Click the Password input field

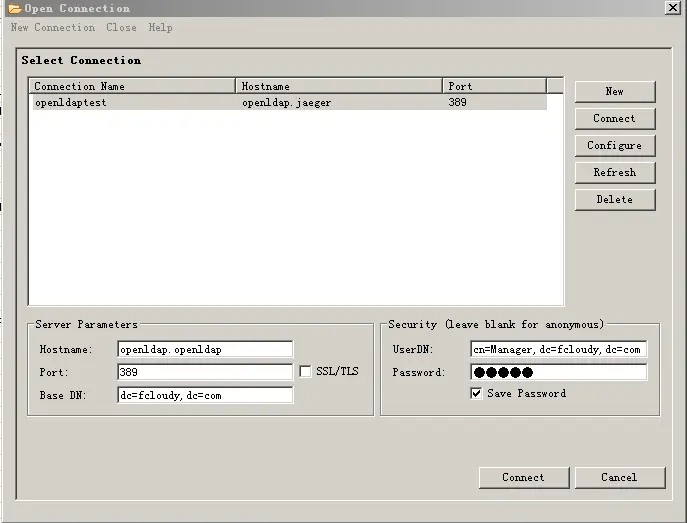click(x=558, y=372)
